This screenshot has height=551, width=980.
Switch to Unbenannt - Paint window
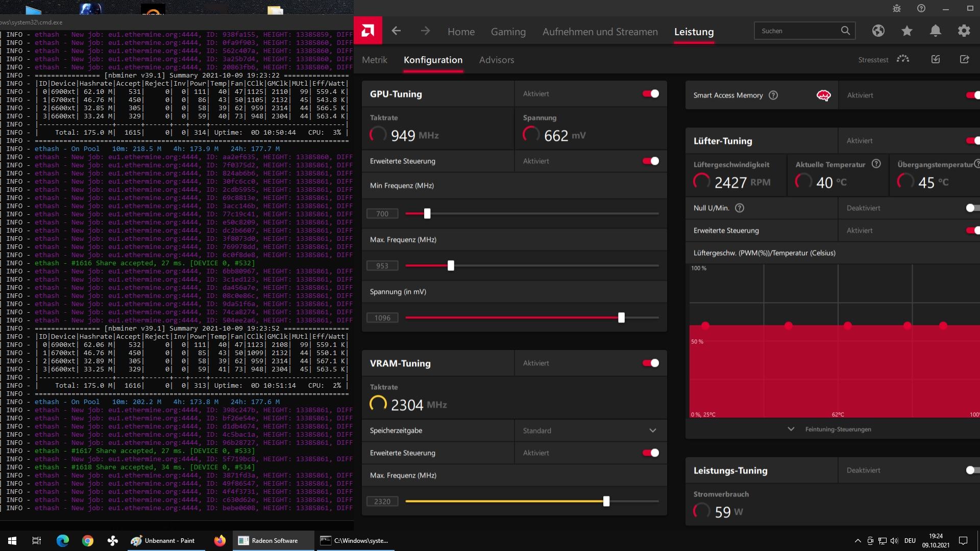(x=166, y=541)
